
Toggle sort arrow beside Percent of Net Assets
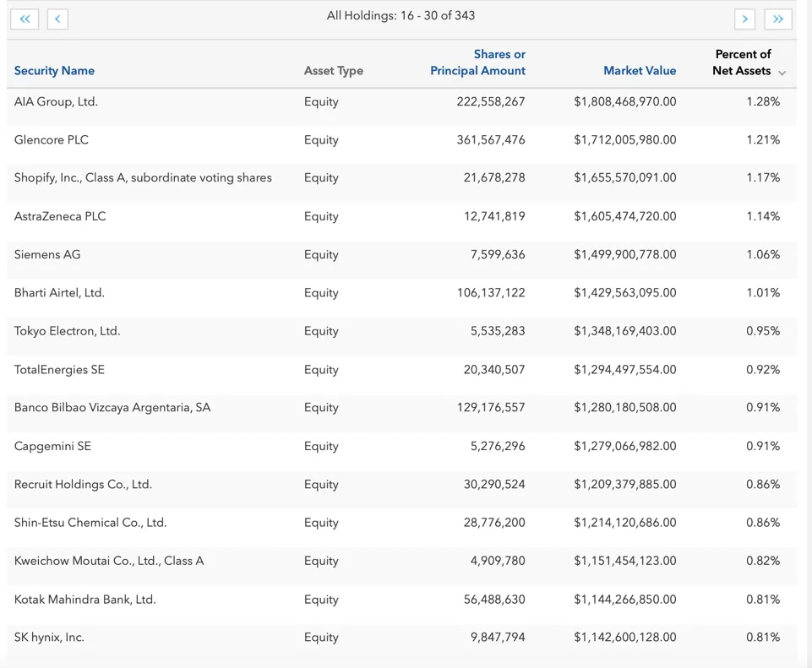(x=782, y=73)
